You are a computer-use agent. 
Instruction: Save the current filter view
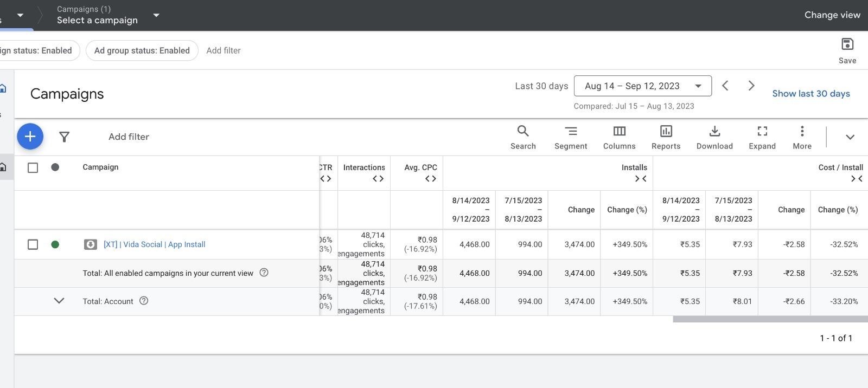(847, 50)
